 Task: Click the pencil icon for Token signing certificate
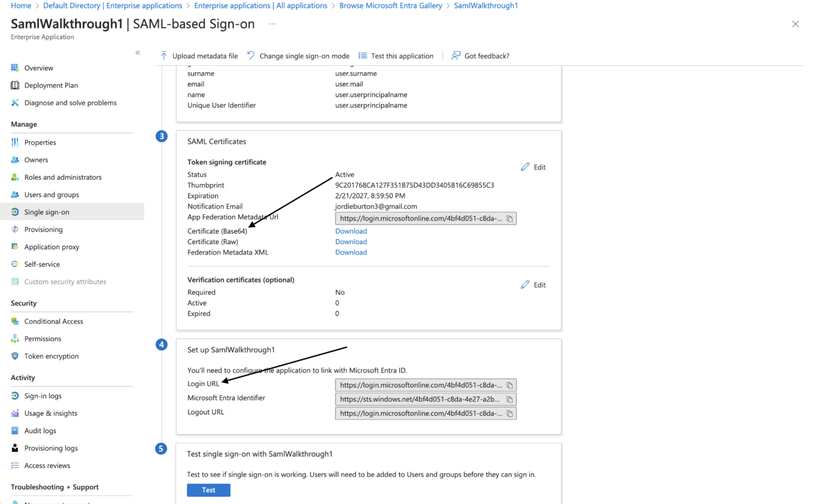525,167
